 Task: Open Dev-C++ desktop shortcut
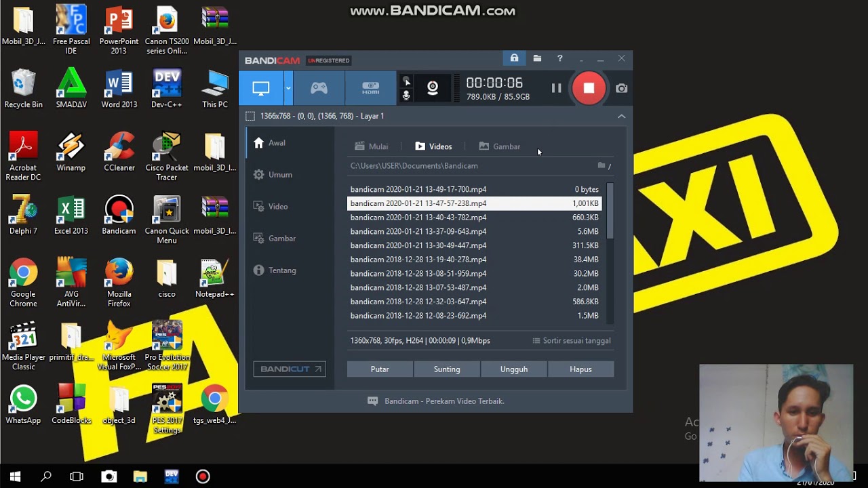coord(167,89)
